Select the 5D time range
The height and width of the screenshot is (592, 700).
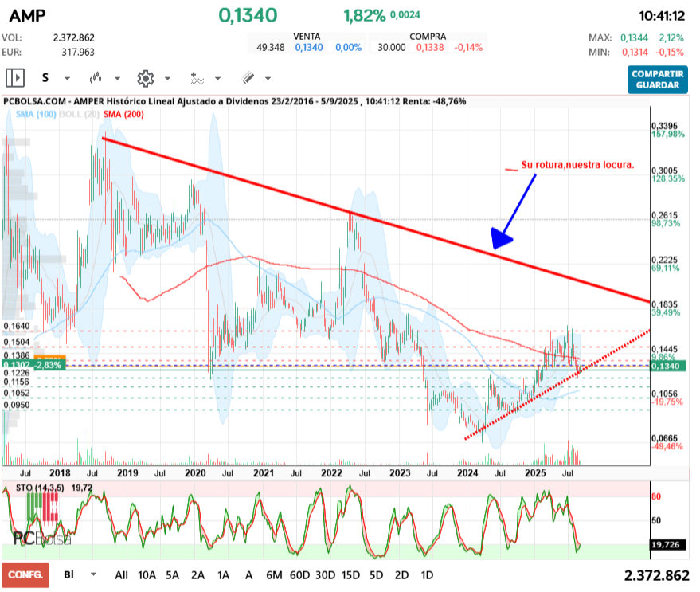(x=377, y=575)
